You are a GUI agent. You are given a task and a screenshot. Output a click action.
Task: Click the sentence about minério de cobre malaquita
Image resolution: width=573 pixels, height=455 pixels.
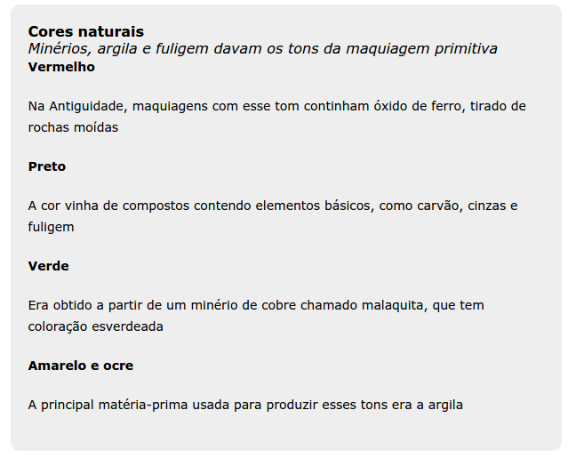pos(256,316)
